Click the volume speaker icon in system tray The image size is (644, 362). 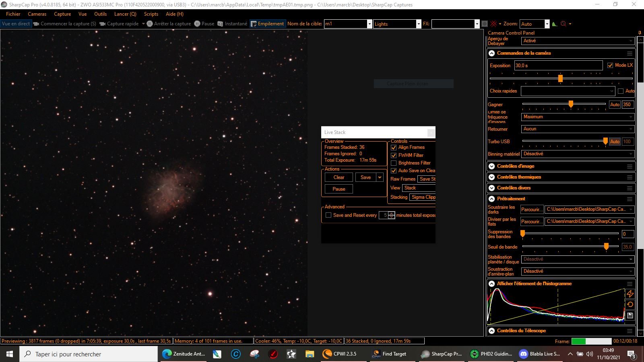coord(590,354)
